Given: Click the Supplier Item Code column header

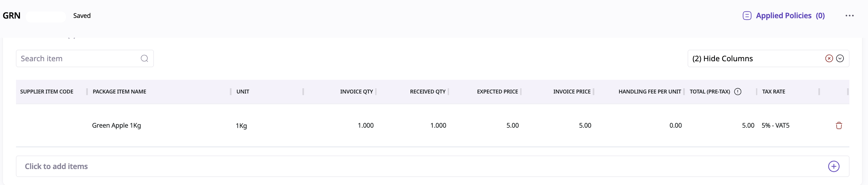Looking at the screenshot, I should tap(46, 92).
